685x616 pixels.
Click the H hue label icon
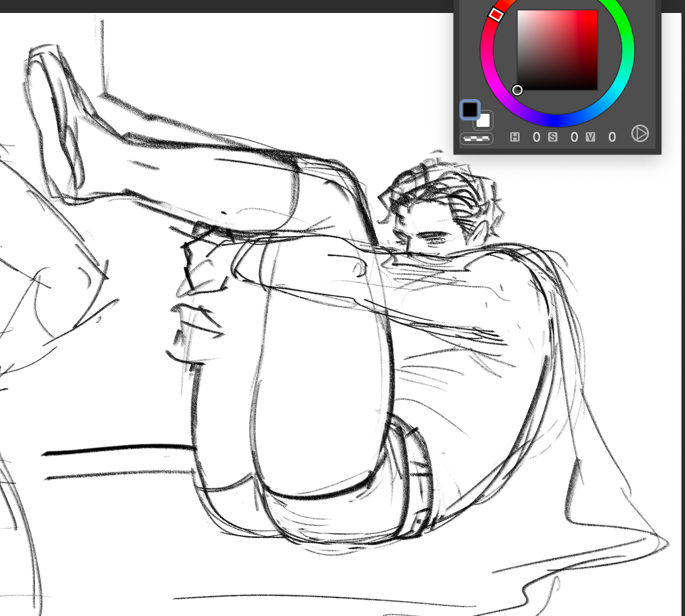(515, 137)
